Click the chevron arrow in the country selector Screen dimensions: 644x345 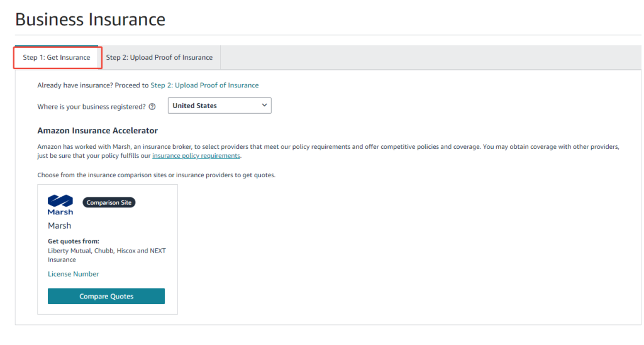[264, 106]
